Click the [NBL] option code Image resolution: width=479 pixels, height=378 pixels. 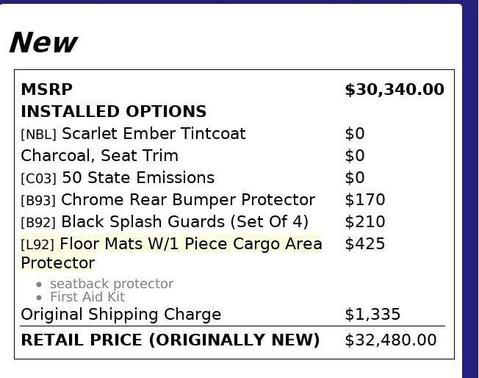(39, 134)
